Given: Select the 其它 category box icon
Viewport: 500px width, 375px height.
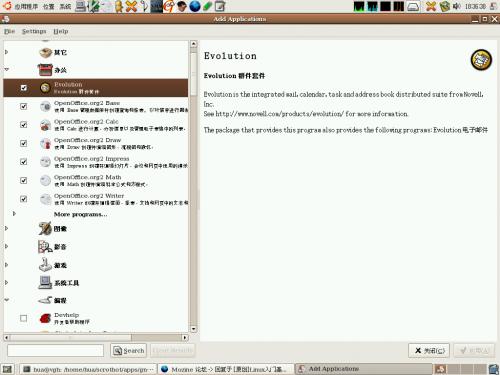Looking at the screenshot, I should coord(45,52).
